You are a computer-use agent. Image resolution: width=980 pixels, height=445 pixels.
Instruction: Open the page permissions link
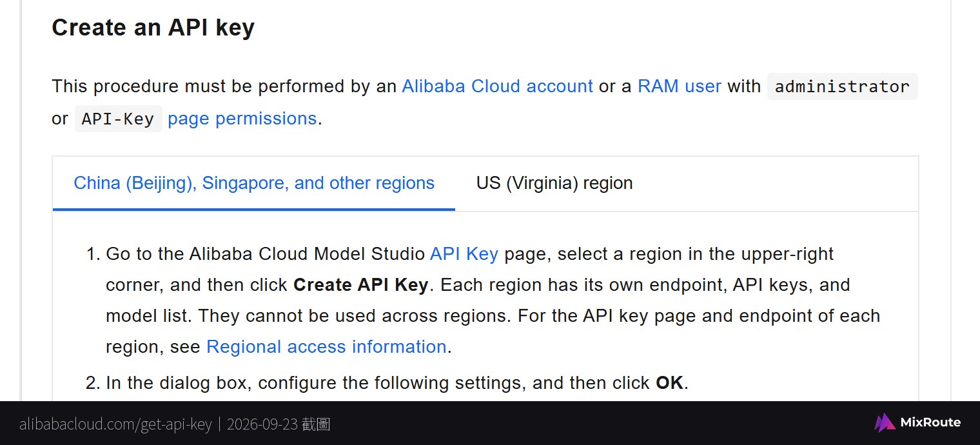tap(242, 119)
